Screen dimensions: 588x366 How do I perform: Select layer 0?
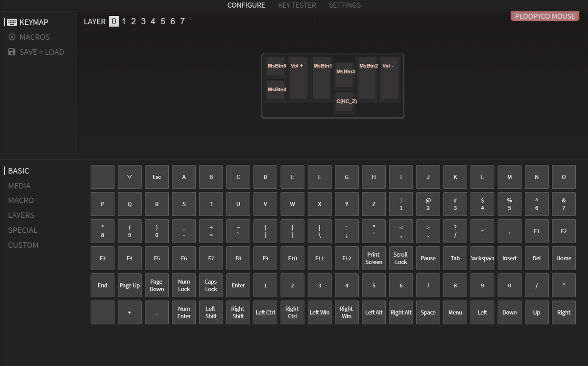114,21
